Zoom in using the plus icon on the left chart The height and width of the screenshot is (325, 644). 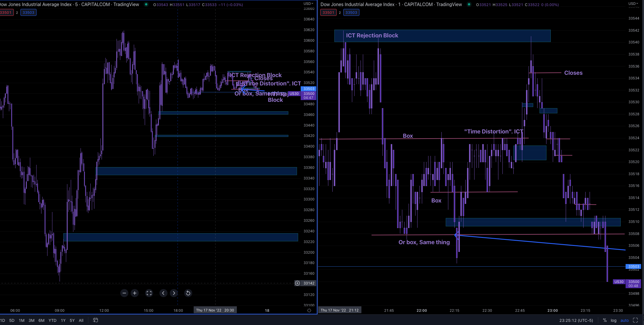pos(135,293)
